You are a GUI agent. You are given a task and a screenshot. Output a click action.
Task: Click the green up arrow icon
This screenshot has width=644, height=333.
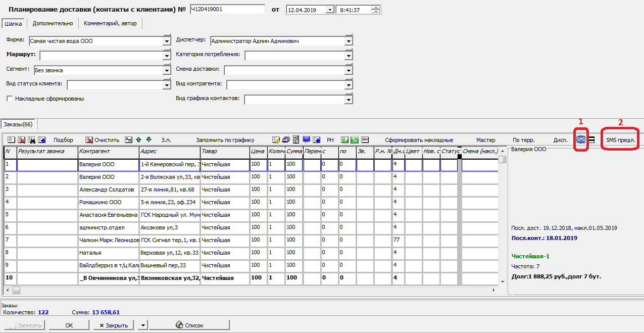point(138,140)
